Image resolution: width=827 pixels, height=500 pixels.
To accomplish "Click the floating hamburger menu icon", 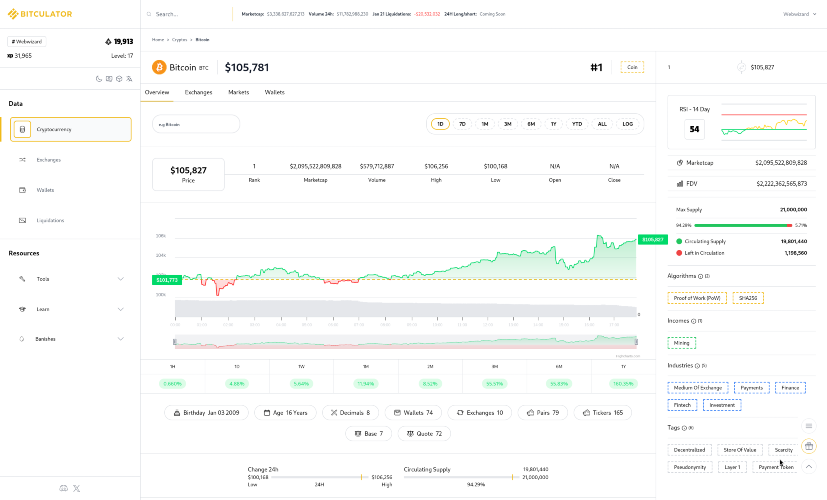I will pyautogui.click(x=809, y=426).
